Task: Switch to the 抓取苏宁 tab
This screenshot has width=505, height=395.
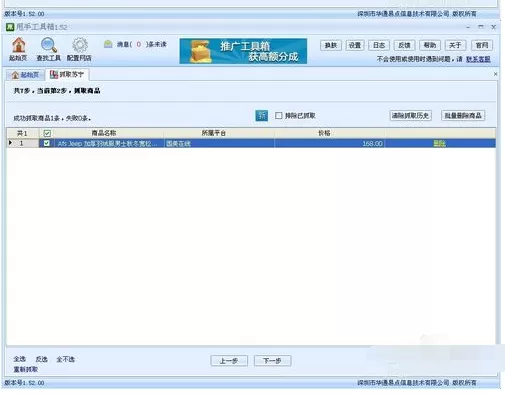Action: (67, 75)
